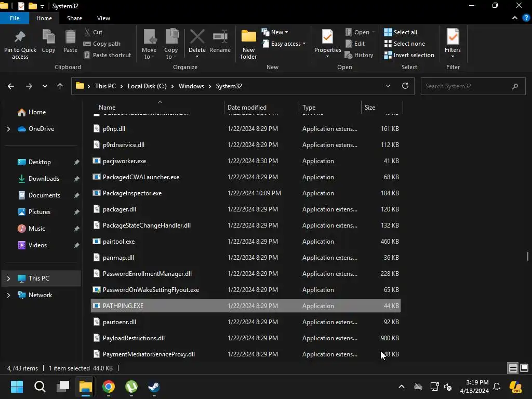
Task: Sort by Date modified column header
Action: pyautogui.click(x=261, y=107)
